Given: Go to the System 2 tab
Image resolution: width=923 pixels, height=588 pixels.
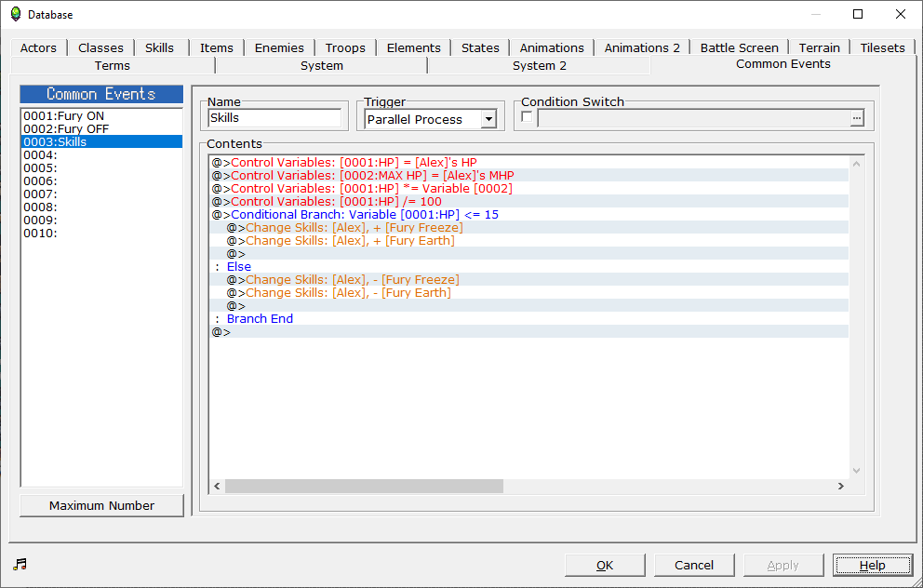Looking at the screenshot, I should (540, 65).
